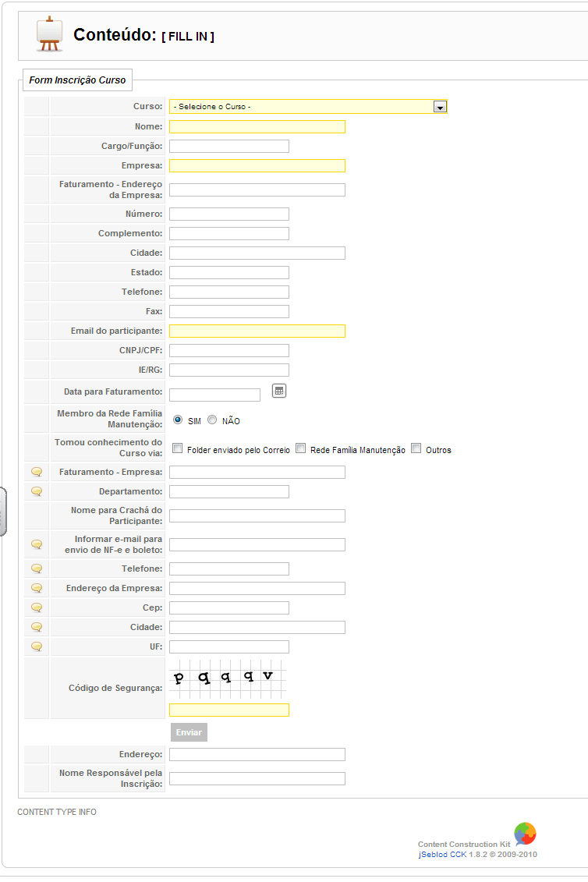Click tooltip icon beside Departamento
The image size is (588, 882).
point(37,491)
